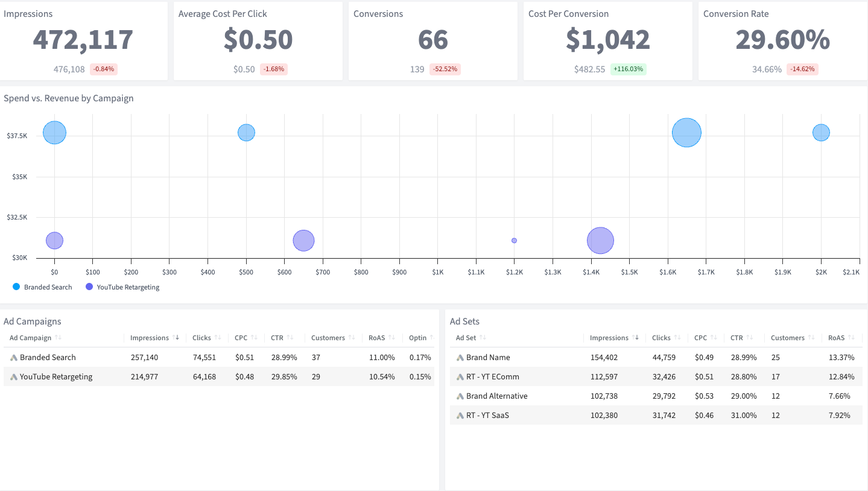Click sort arrows next to Ad Campaign header
Image resolution: width=868 pixels, height=491 pixels.
point(58,338)
